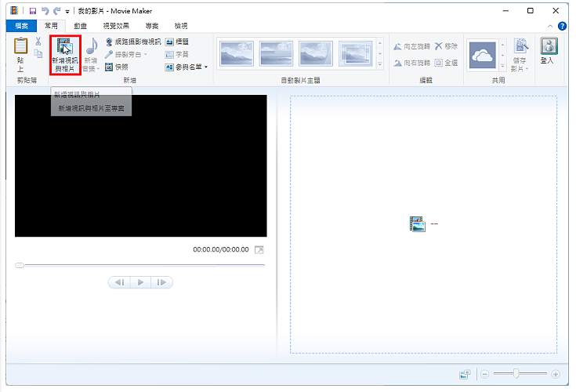Image resolution: width=576 pixels, height=392 pixels.
Task: Click the Movie Maker app icon in title bar
Action: (14, 11)
